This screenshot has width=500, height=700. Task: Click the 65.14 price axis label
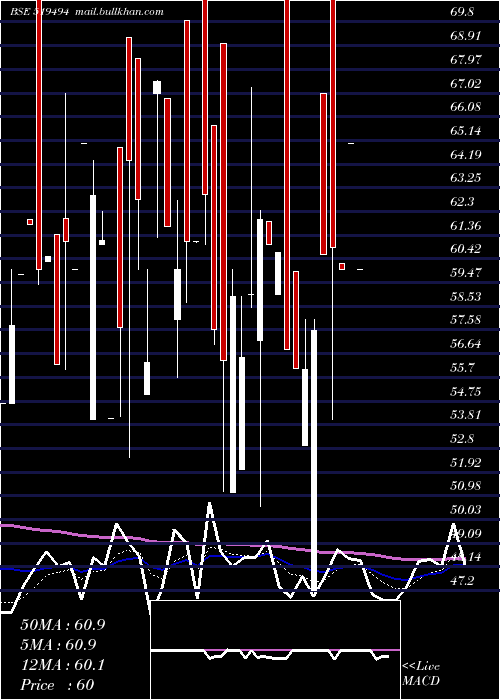pos(466,131)
